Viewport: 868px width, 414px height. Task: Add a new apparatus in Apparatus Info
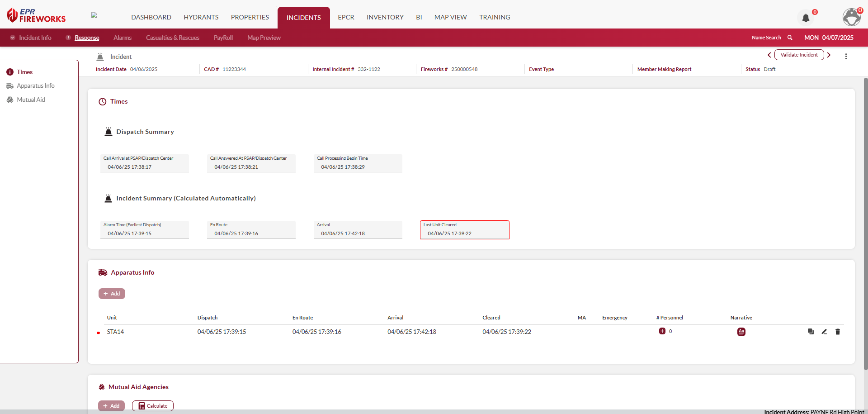pyautogui.click(x=112, y=294)
